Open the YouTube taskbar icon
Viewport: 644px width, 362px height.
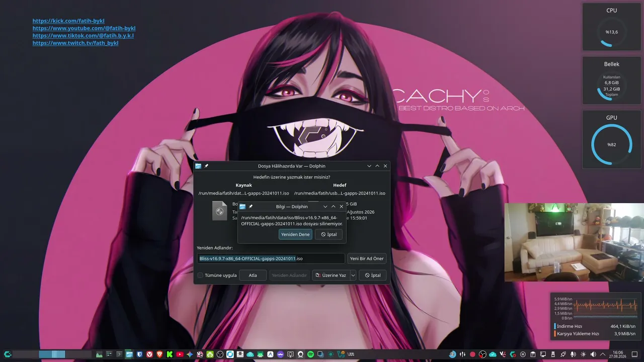point(180,354)
